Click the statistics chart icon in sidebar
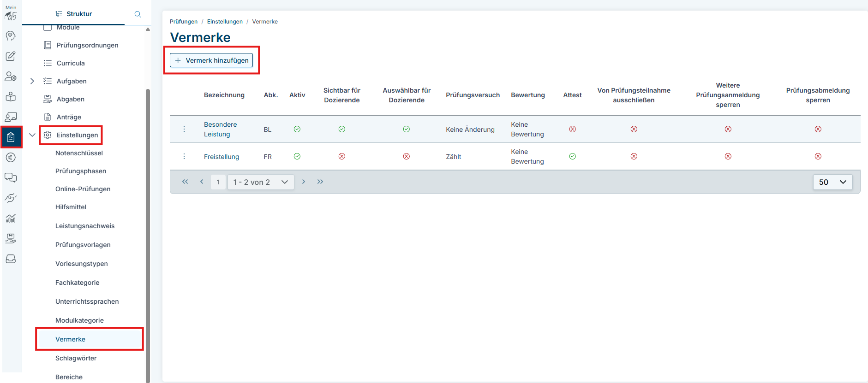Viewport: 868px width, 383px height. 11,218
